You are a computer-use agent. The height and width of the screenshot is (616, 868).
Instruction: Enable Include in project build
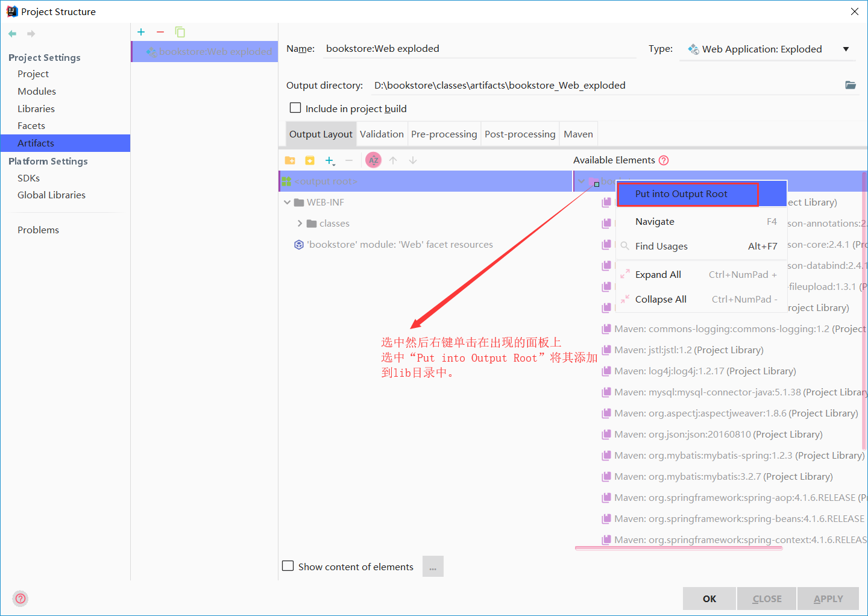(x=295, y=108)
